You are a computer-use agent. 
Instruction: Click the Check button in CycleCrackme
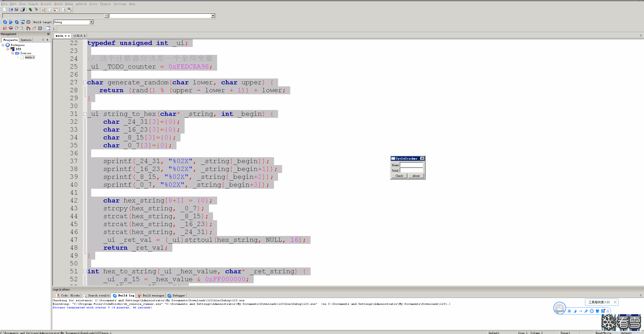point(399,176)
